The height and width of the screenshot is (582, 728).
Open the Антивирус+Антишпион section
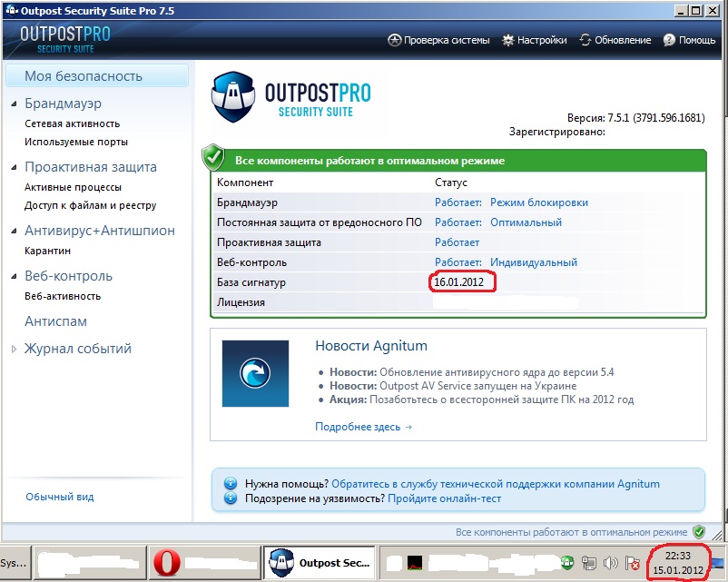point(100,231)
